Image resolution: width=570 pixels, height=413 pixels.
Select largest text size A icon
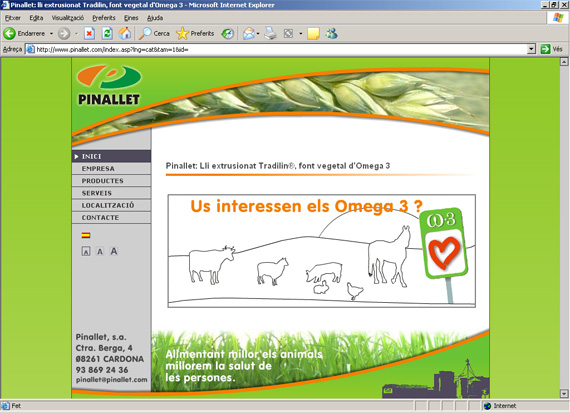114,251
